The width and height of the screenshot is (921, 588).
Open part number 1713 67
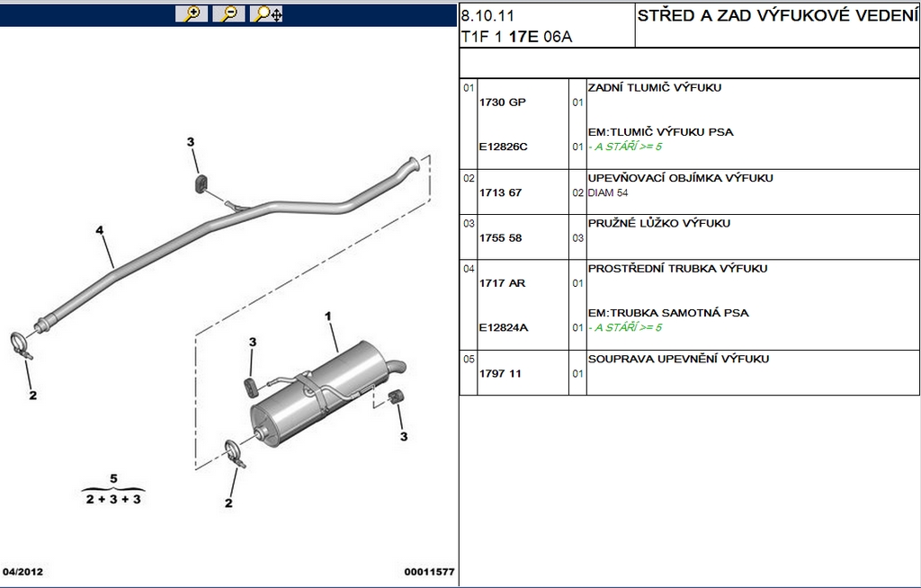click(500, 192)
